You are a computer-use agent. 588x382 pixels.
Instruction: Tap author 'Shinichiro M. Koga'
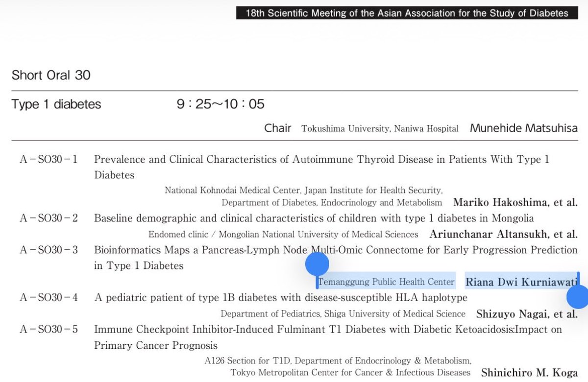coord(530,373)
